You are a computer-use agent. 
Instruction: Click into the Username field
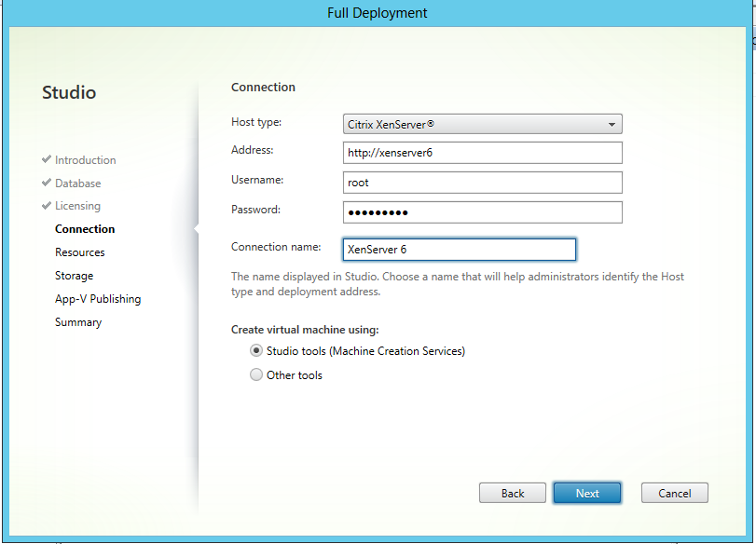click(x=482, y=184)
